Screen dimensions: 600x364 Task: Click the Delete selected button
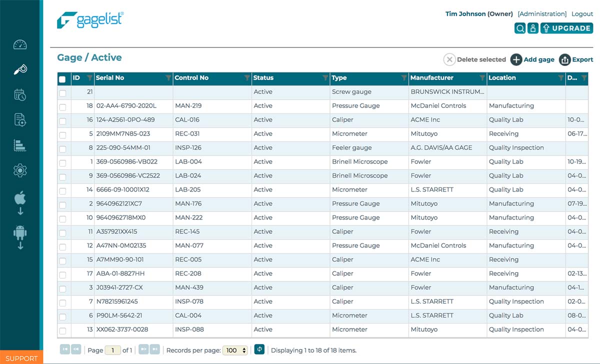click(x=475, y=59)
